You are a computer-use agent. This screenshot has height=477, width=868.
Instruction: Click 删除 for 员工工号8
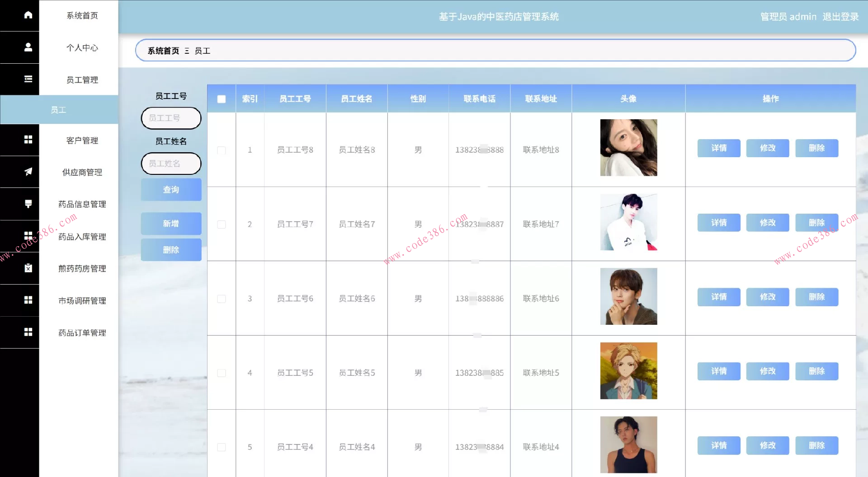[817, 148]
